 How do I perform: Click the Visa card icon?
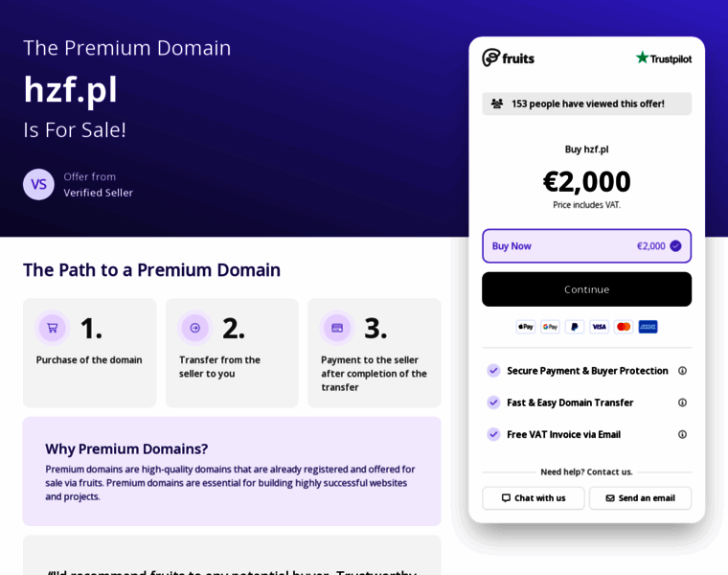click(x=599, y=327)
